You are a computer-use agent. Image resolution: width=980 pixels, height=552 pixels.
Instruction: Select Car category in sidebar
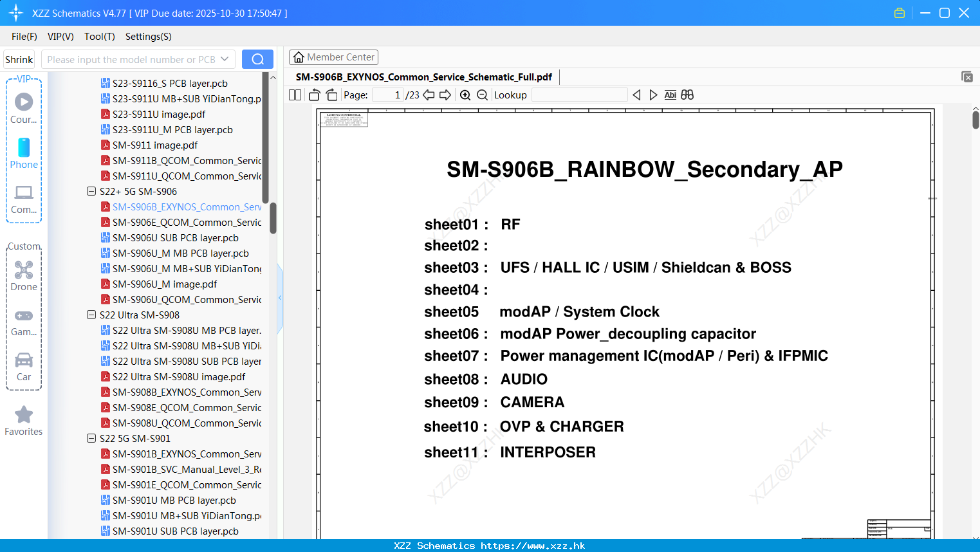[x=24, y=367]
